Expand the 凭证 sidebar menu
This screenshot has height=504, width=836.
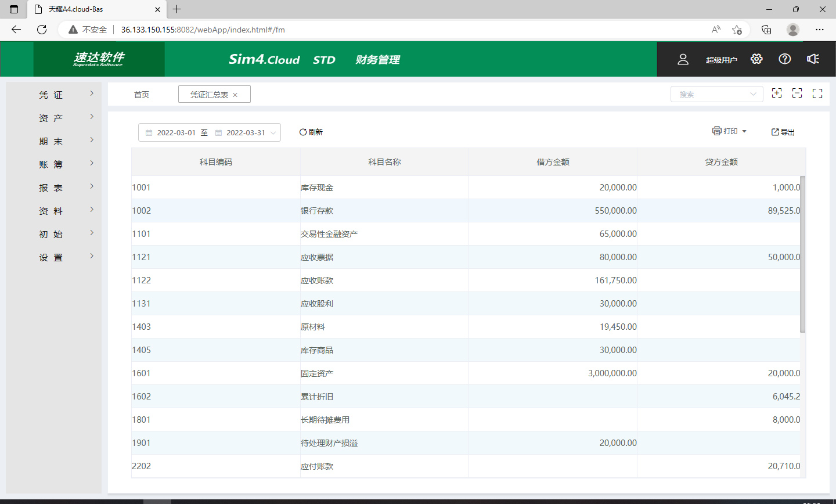(52, 95)
